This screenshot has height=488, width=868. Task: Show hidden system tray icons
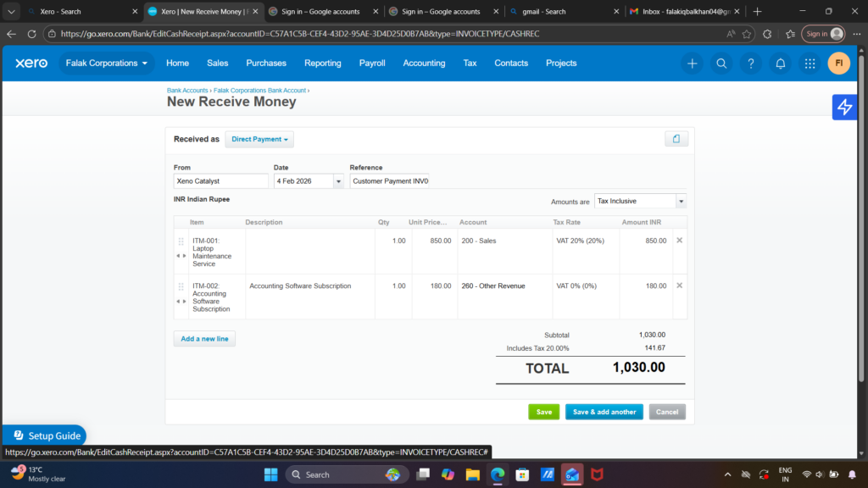coord(727,474)
